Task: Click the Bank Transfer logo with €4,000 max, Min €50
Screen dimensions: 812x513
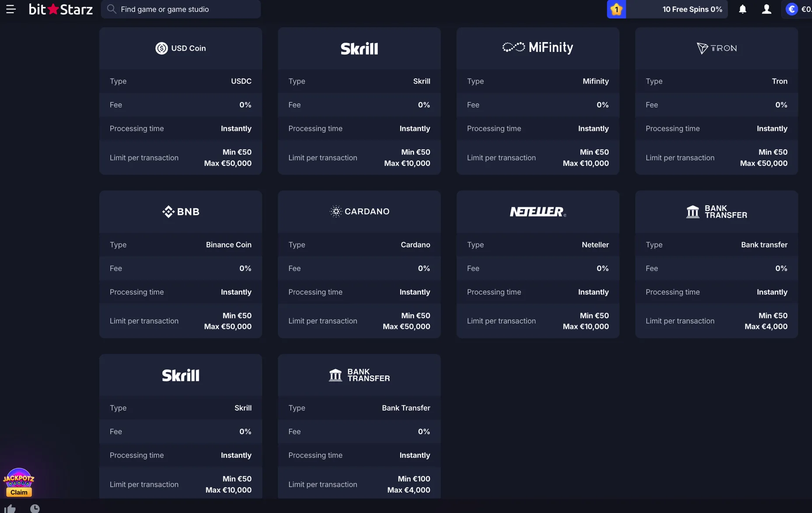Action: point(717,212)
